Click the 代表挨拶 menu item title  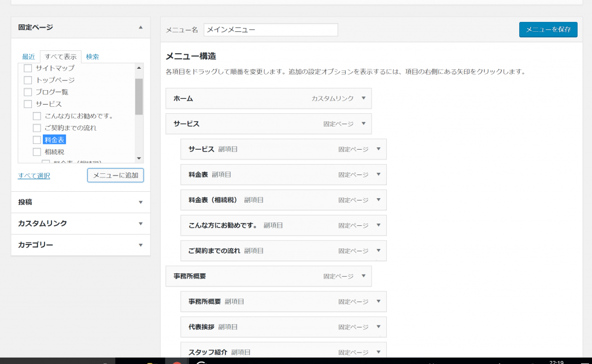(201, 327)
